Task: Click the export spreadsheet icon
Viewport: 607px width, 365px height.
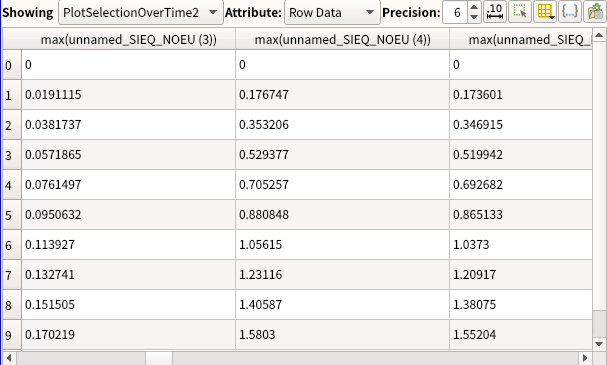Action: pos(595,12)
